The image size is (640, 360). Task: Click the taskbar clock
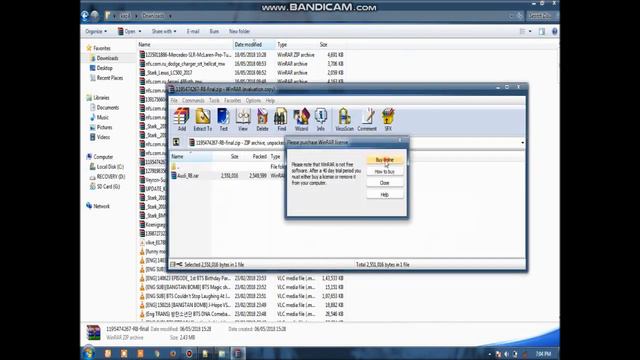pos(543,354)
